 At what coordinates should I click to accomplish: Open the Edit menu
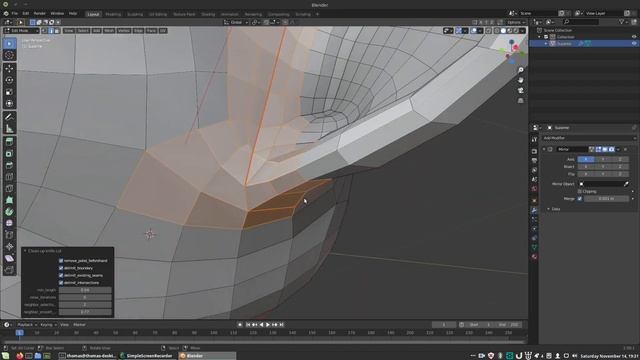(26, 13)
